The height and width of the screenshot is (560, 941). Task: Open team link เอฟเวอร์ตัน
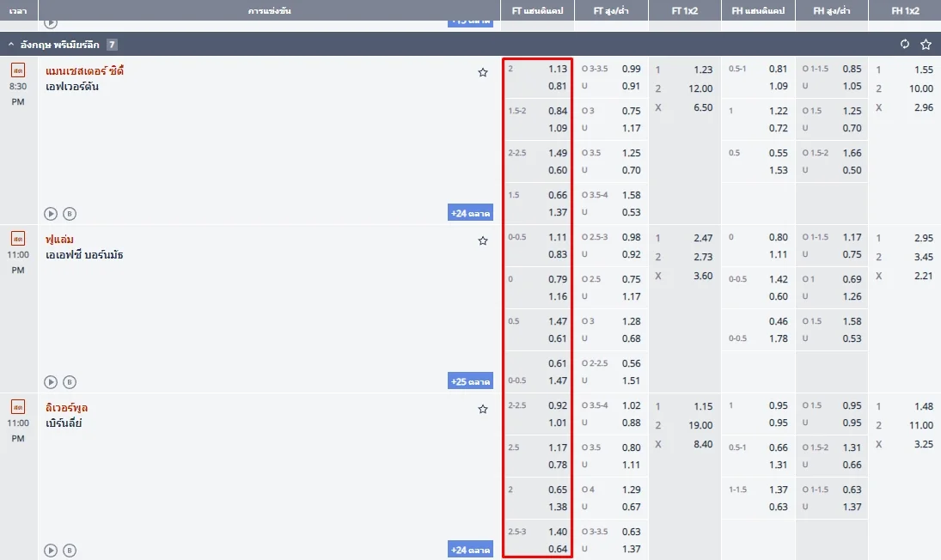[72, 87]
